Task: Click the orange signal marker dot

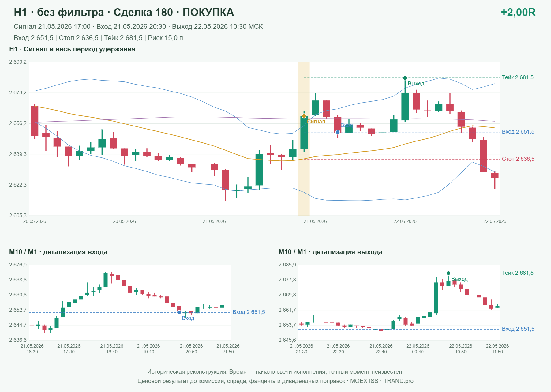Action: pos(304,116)
